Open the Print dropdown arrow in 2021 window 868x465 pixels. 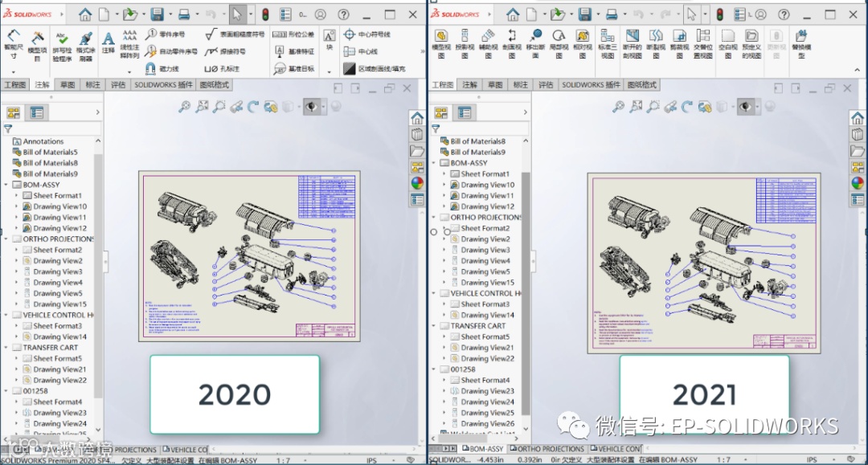coord(625,15)
